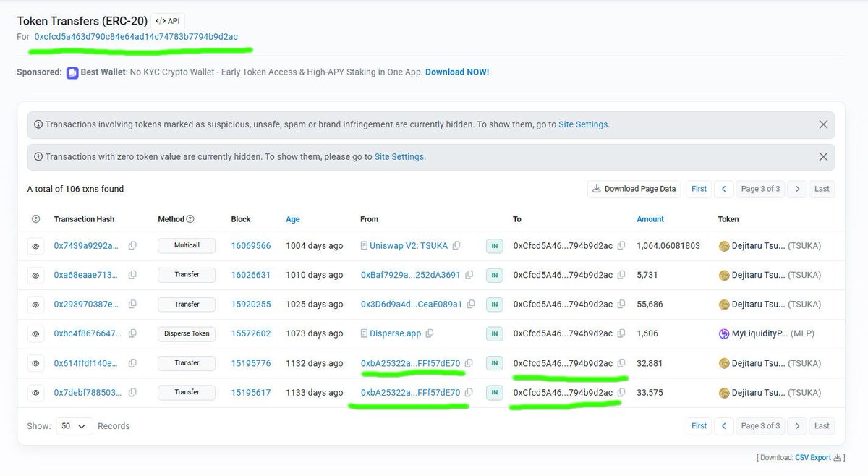Viewport: 868px width, 476px height.
Task: Copy from address 0x3D6d9a4d...CeaE089a1
Action: 471,305
